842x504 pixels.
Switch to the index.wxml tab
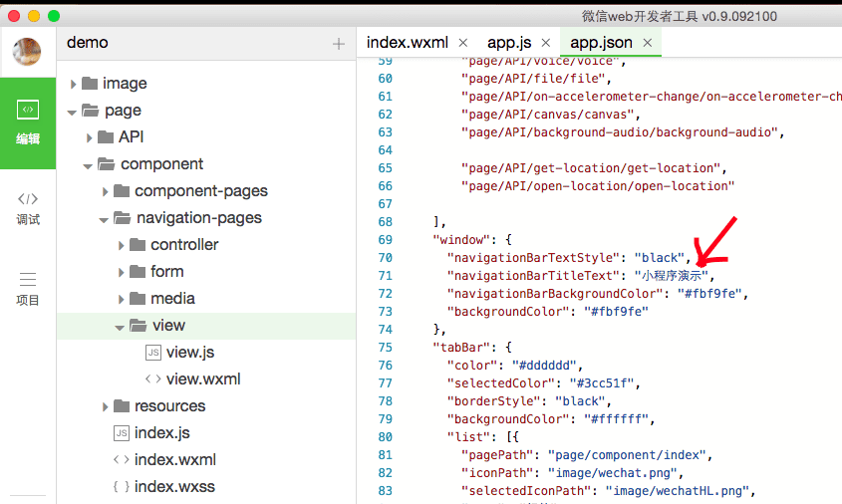pyautogui.click(x=408, y=43)
